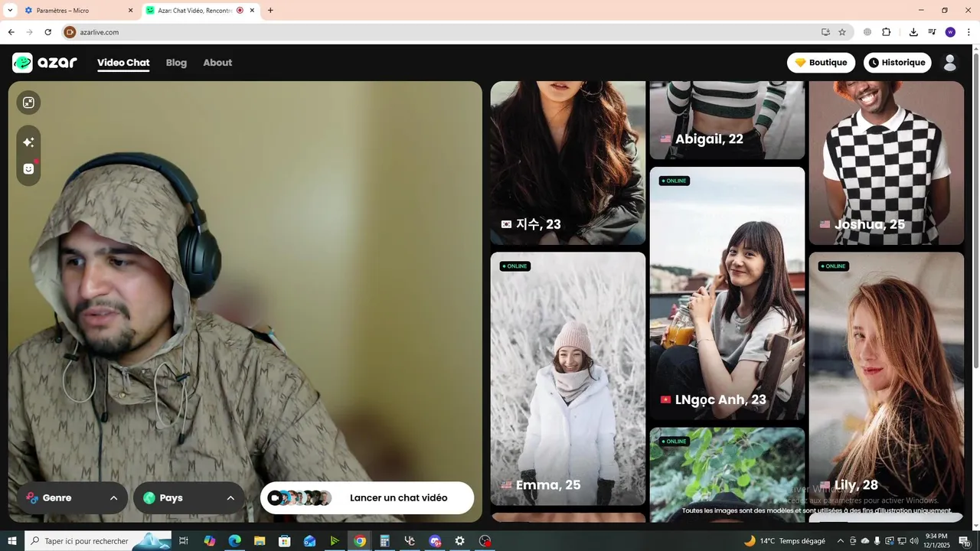Open the user profile avatar icon
The height and width of the screenshot is (551, 980).
pyautogui.click(x=950, y=63)
